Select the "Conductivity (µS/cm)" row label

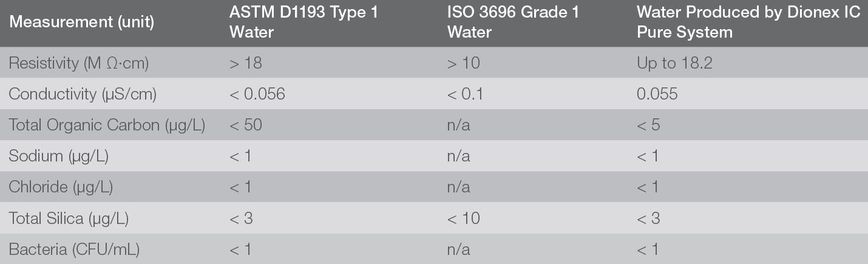point(83,94)
